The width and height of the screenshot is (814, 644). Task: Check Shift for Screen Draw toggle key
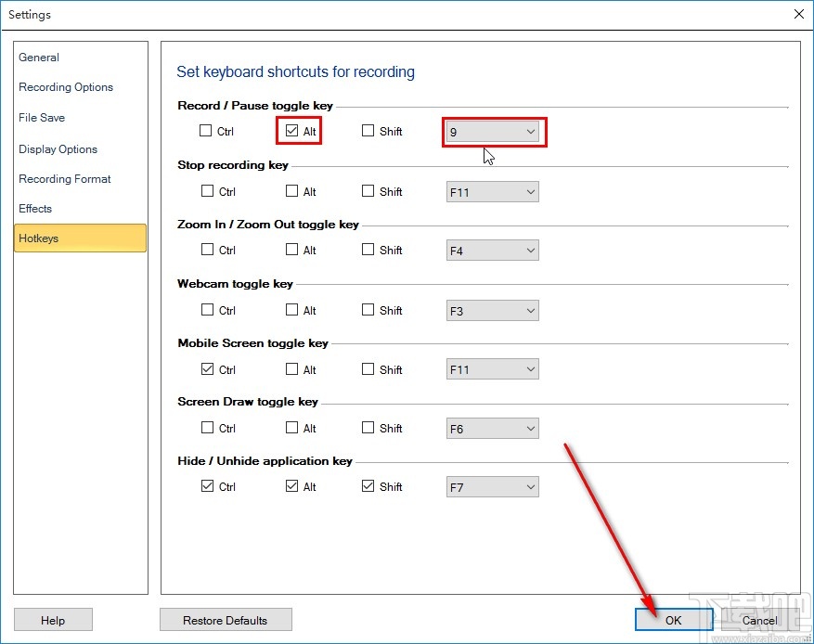[x=368, y=428]
